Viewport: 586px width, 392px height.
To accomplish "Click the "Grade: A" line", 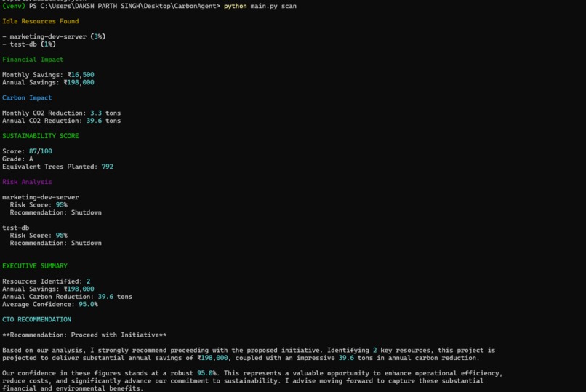I will pyautogui.click(x=17, y=159).
